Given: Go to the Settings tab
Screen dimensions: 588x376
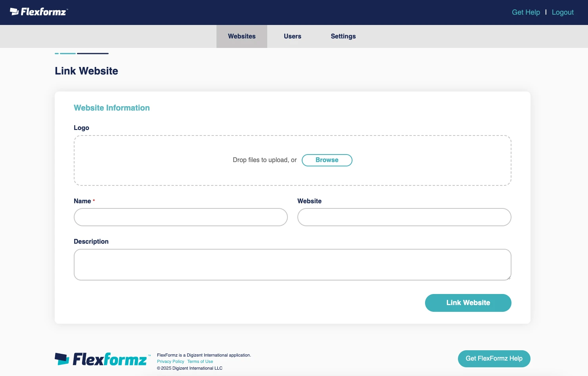Looking at the screenshot, I should click(x=343, y=36).
